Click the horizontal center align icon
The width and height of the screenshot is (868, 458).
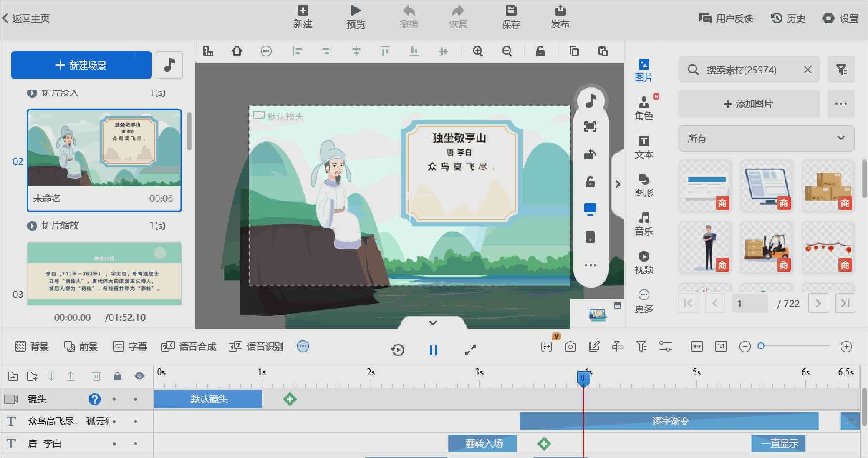click(356, 51)
